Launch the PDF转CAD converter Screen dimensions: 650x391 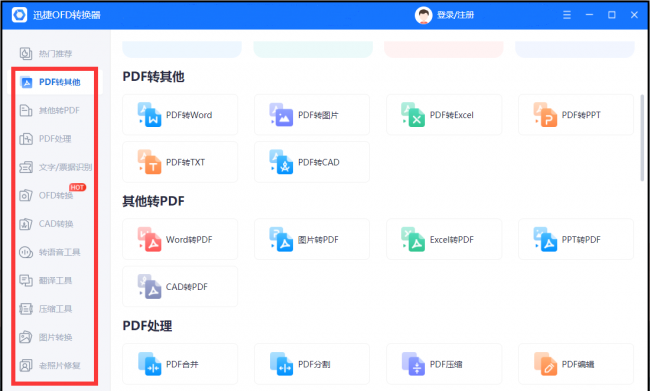pos(312,162)
